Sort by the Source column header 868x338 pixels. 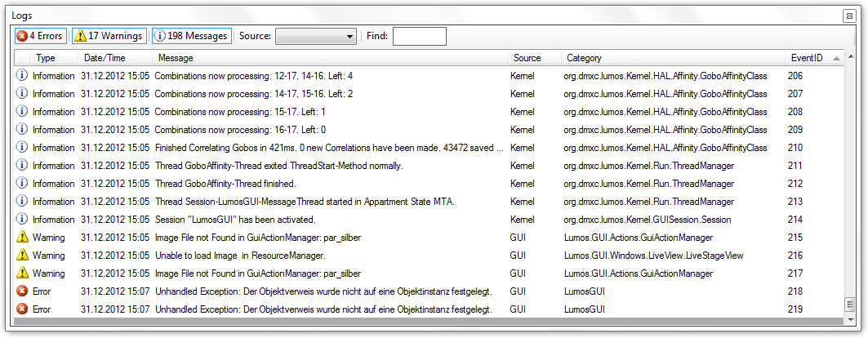coord(527,58)
